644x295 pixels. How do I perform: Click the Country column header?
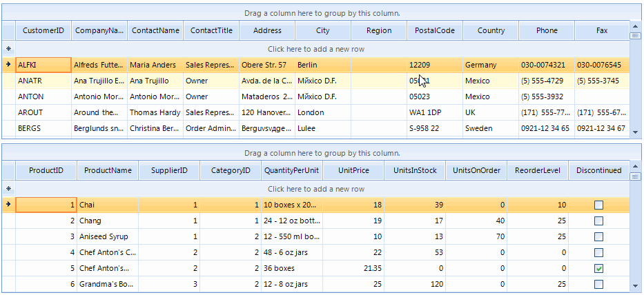pyautogui.click(x=491, y=30)
